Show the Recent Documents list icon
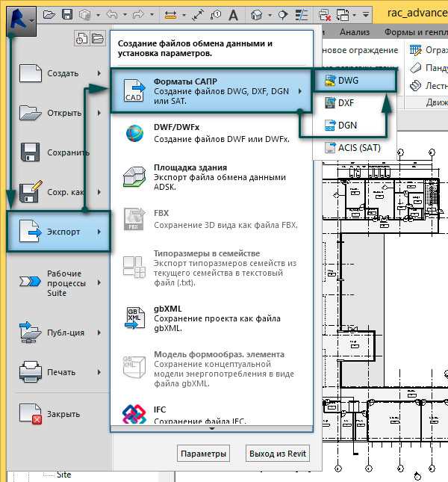Image resolution: width=448 pixels, height=482 pixels. (81, 38)
